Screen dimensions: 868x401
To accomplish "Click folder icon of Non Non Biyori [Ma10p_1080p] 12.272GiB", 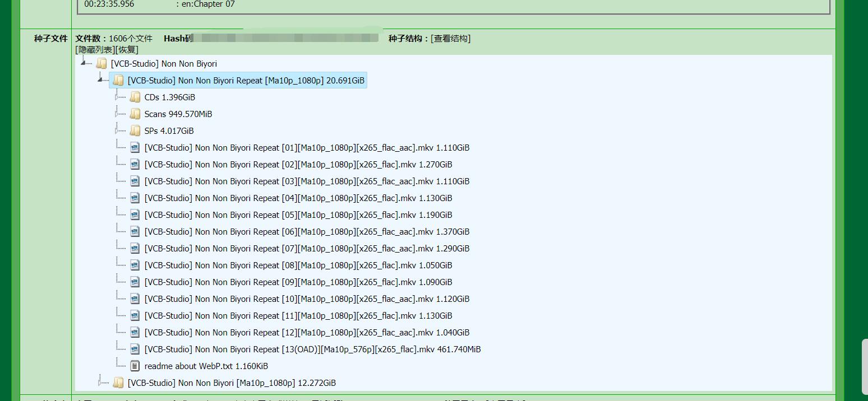I will (118, 383).
